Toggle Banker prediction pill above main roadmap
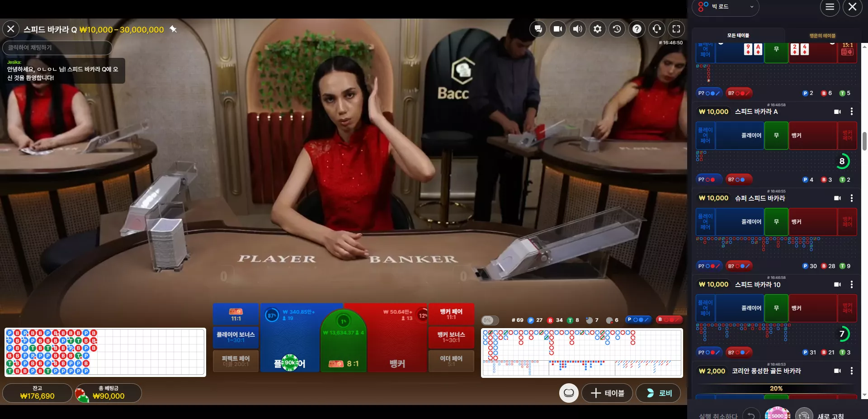 [x=669, y=320]
